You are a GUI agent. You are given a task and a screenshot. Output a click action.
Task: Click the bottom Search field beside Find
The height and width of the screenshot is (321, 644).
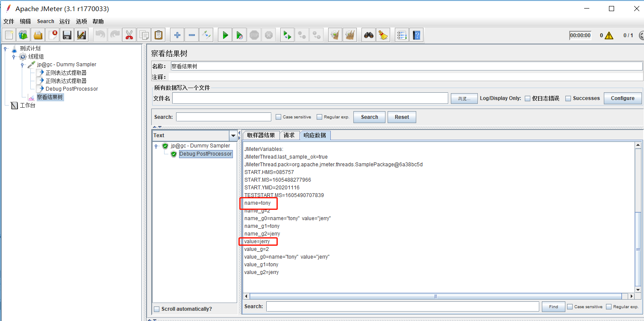click(403, 306)
